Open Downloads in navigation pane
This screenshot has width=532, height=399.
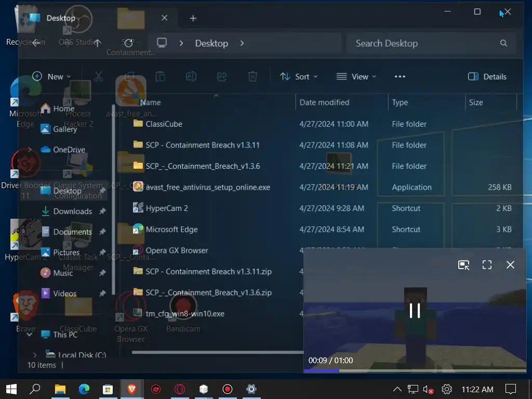pyautogui.click(x=73, y=211)
